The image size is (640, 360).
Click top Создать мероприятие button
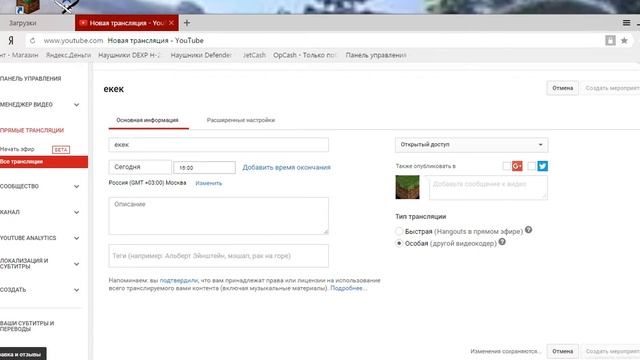click(x=612, y=88)
